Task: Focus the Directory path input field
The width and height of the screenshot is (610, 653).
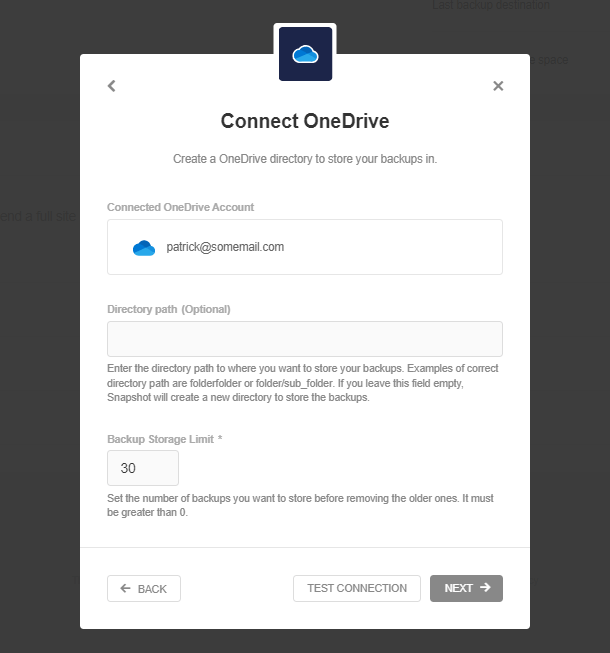Action: [305, 339]
